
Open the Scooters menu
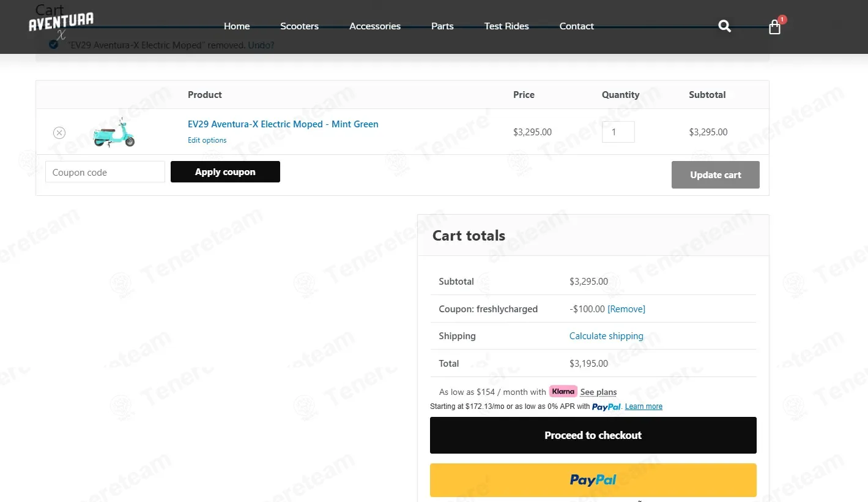pyautogui.click(x=299, y=26)
